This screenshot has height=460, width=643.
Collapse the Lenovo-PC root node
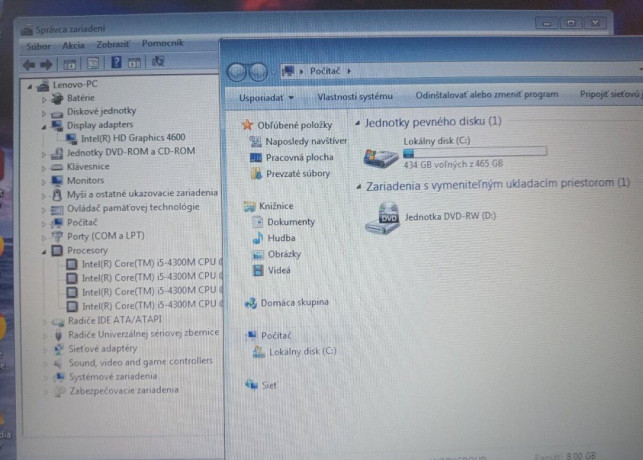[30, 87]
